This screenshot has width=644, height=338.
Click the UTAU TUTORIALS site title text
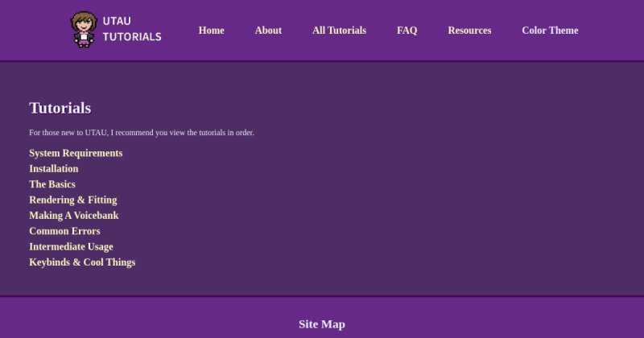(x=132, y=29)
